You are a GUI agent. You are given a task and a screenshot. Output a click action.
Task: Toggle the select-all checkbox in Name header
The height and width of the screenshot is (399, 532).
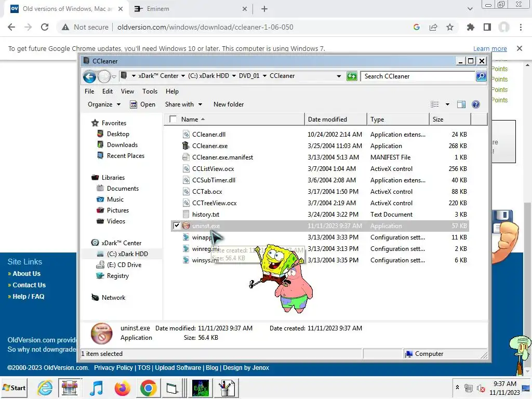click(x=173, y=119)
